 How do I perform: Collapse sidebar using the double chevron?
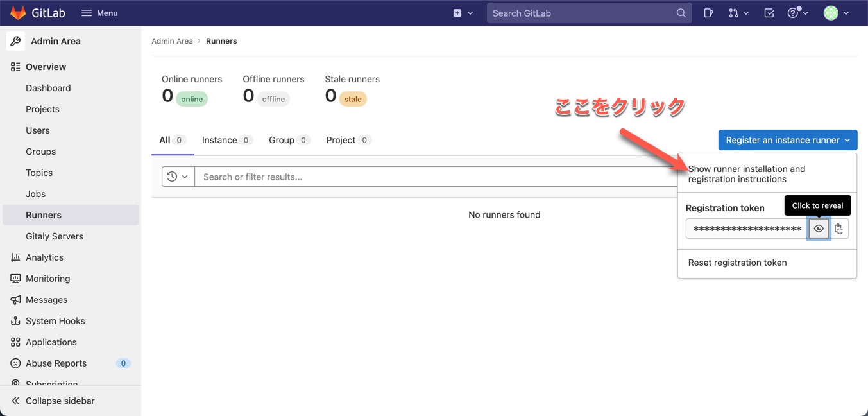pos(15,401)
